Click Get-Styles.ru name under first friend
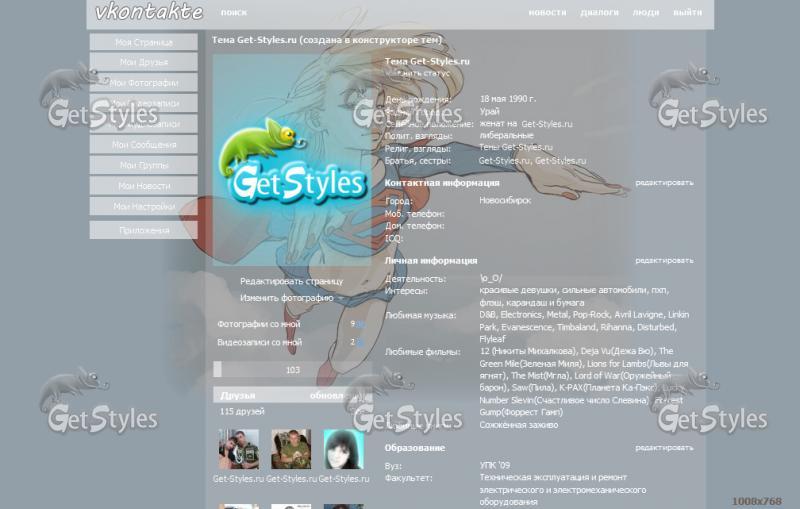800x509 pixels. (x=238, y=479)
